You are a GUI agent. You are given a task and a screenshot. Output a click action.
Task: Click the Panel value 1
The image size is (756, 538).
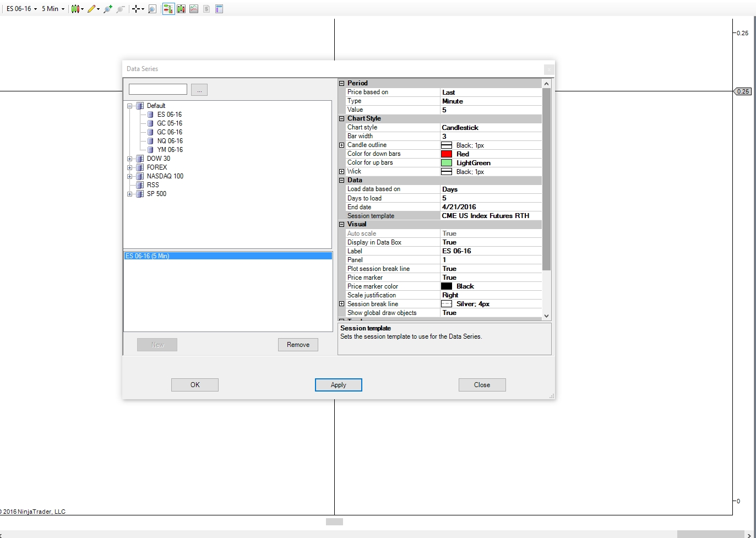[x=491, y=260]
